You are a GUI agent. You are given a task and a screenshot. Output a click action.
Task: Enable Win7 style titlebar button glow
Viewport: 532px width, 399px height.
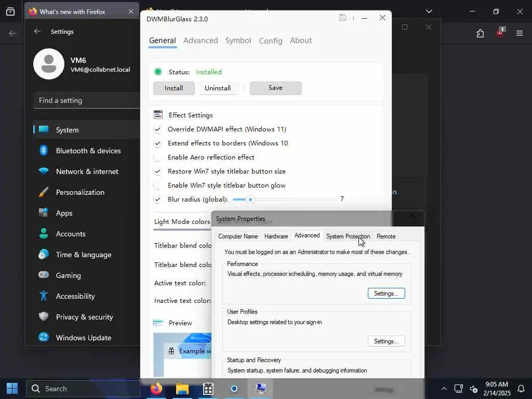157,185
